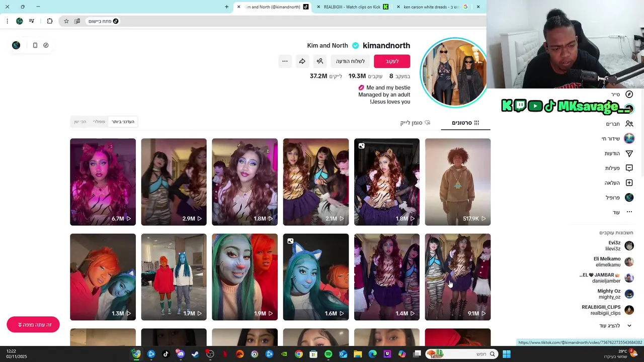Click the open in app chip
The width and height of the screenshot is (644, 362).
103,21
